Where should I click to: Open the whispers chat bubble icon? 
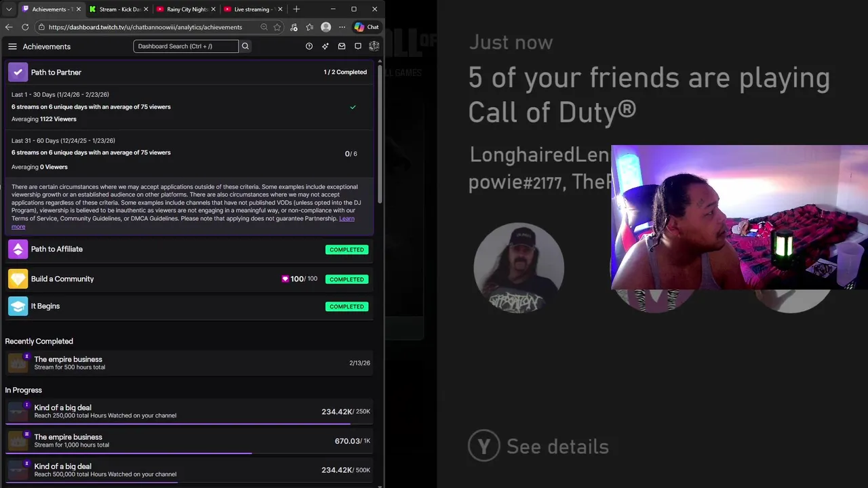click(x=358, y=46)
